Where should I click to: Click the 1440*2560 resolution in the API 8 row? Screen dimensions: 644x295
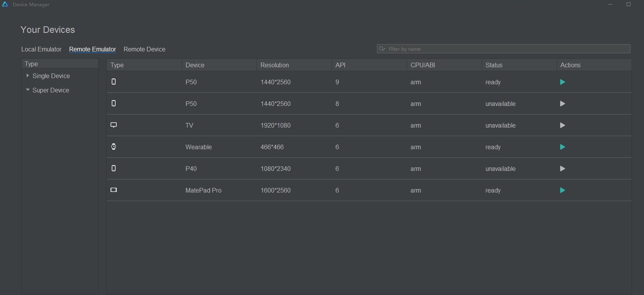coord(276,104)
